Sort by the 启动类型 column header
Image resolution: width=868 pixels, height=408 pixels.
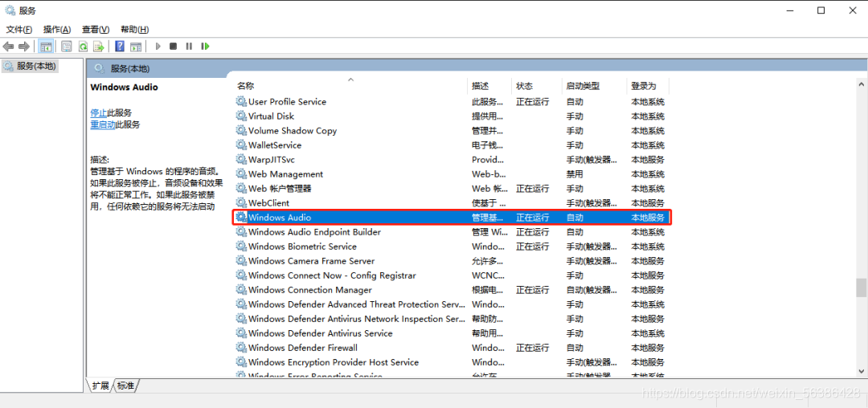point(583,86)
